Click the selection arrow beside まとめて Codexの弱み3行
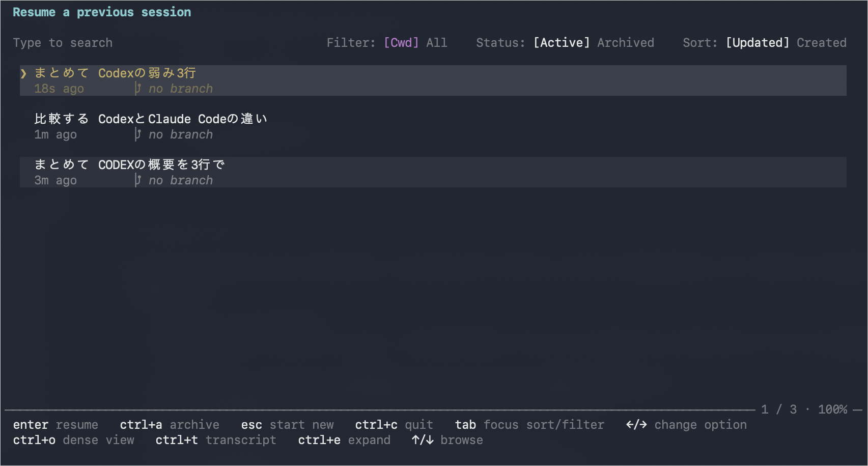This screenshot has width=868, height=466. [23, 73]
